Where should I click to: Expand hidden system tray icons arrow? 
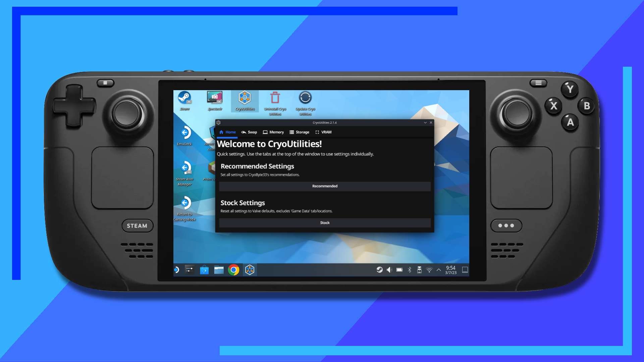(439, 270)
